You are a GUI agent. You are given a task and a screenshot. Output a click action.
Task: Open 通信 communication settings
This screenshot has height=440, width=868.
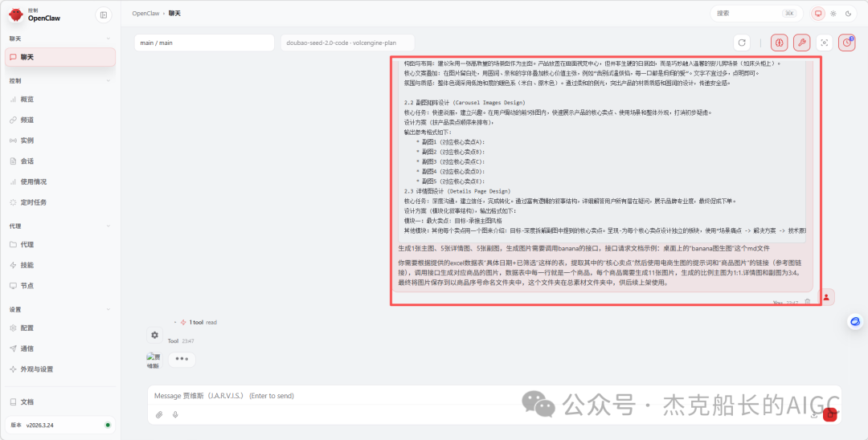[x=60, y=348]
